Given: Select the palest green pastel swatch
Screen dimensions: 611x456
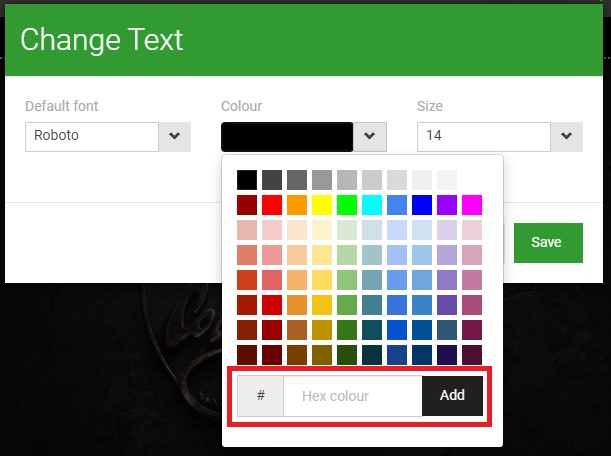Looking at the screenshot, I should [347, 230].
